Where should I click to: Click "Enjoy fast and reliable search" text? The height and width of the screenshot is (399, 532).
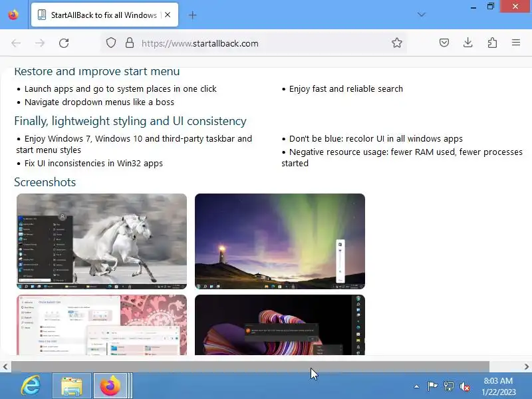(346, 89)
